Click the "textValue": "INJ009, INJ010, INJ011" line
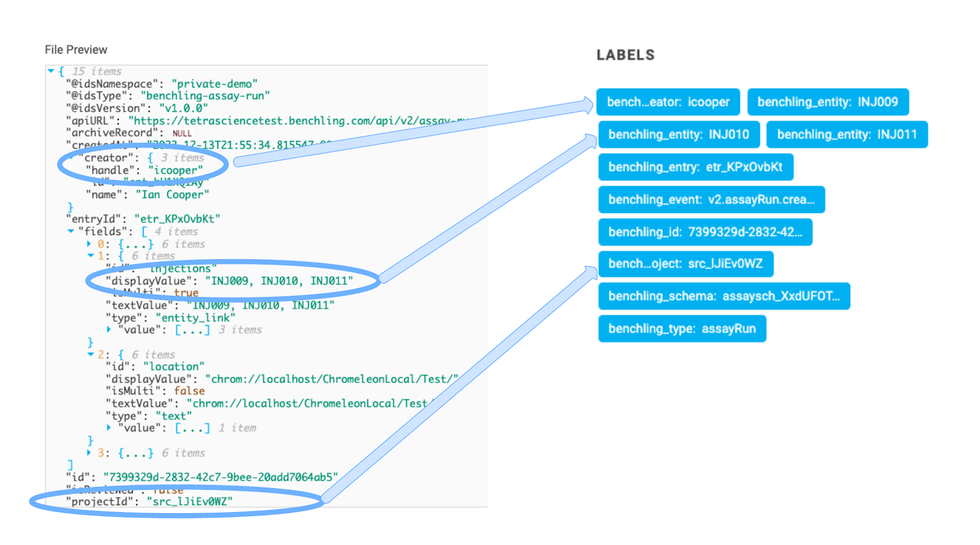Viewport: 980px width, 545px height. point(221,306)
